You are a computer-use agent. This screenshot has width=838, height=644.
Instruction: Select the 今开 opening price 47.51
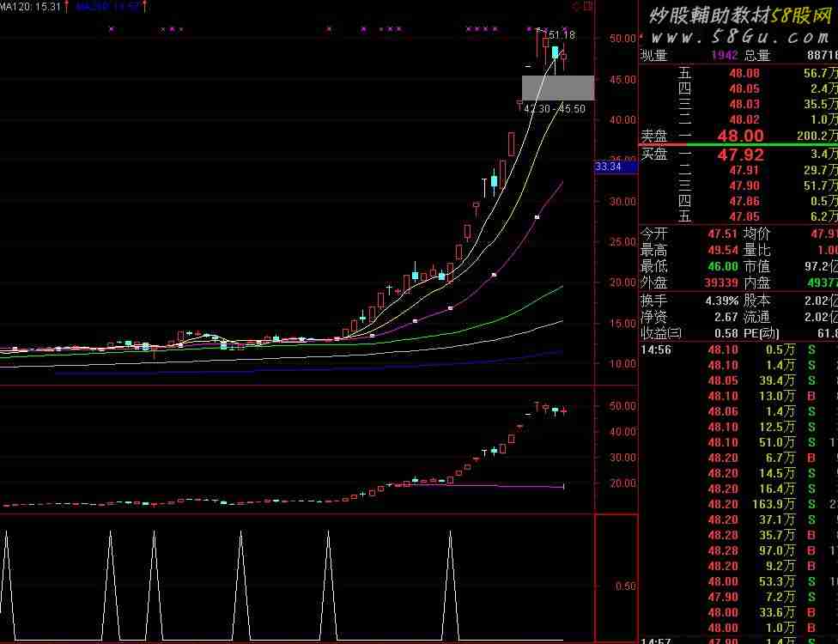tap(723, 234)
